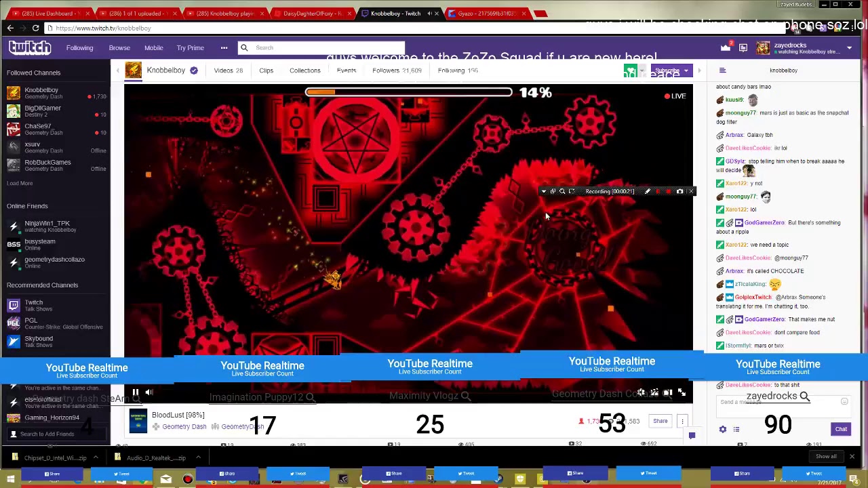The image size is (868, 488).
Task: Focus the Twitch search field
Action: click(321, 47)
